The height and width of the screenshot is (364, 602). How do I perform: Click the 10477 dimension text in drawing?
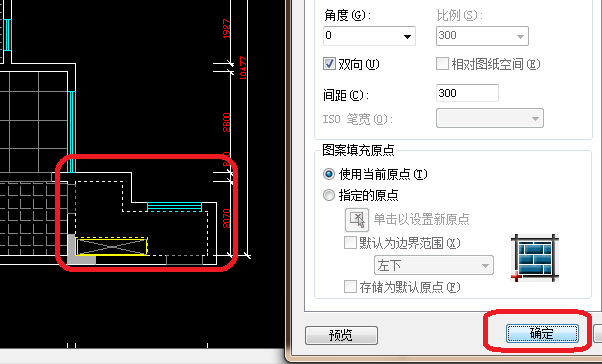click(x=243, y=68)
